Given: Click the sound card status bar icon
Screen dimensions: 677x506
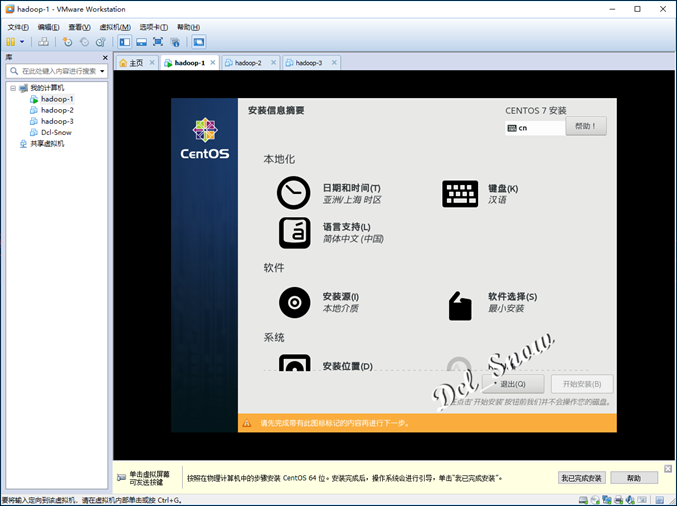Looking at the screenshot, I should [630, 500].
